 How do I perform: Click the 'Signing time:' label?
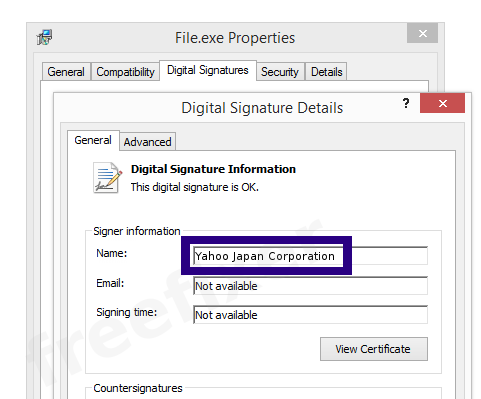[x=127, y=312]
